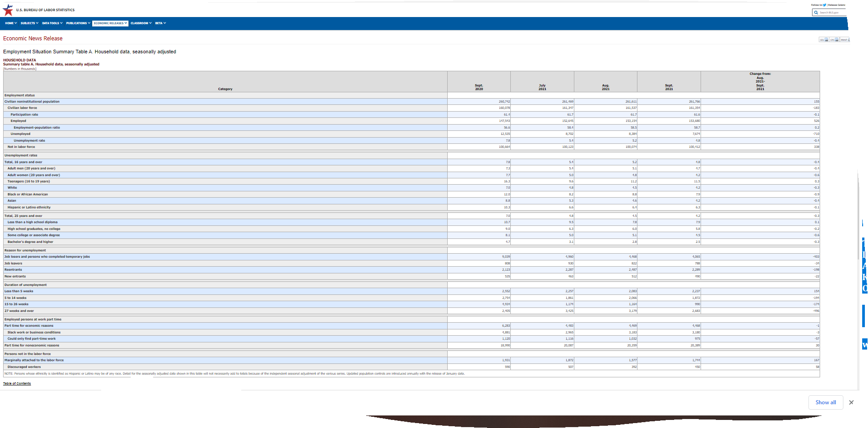Open the Data Tools dropdown

click(52, 23)
